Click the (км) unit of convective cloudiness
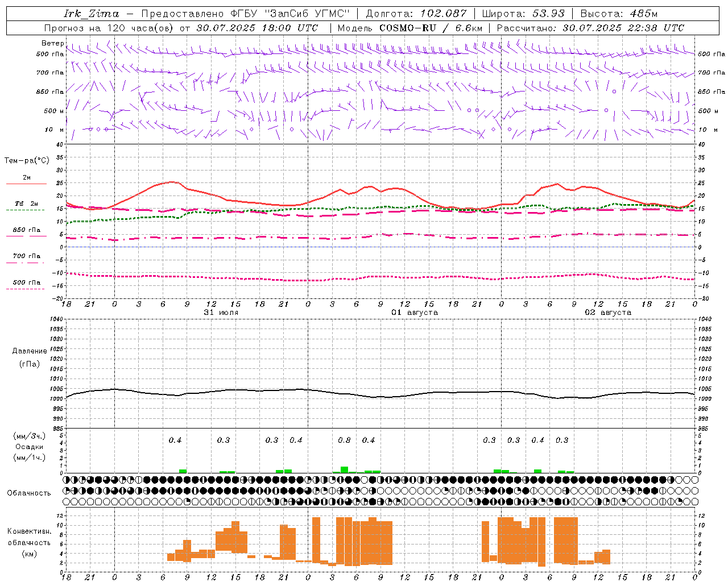The image size is (728, 582). (29, 554)
